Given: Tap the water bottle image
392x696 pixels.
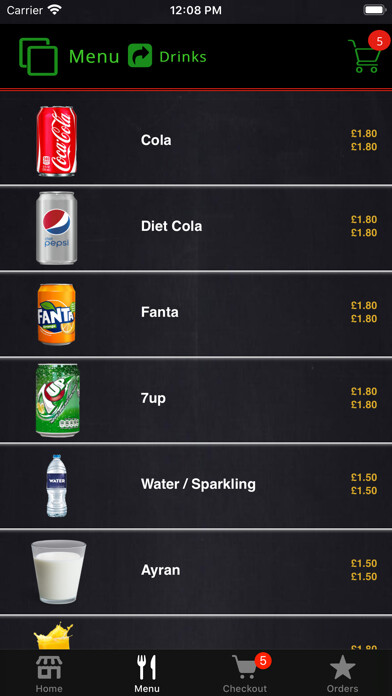Looking at the screenshot, I should tap(57, 486).
